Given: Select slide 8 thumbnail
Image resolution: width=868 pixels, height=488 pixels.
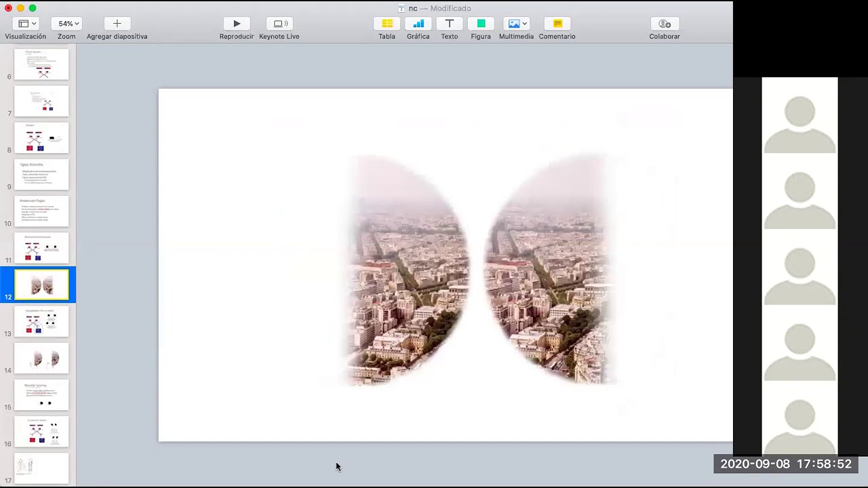Looking at the screenshot, I should pyautogui.click(x=41, y=138).
